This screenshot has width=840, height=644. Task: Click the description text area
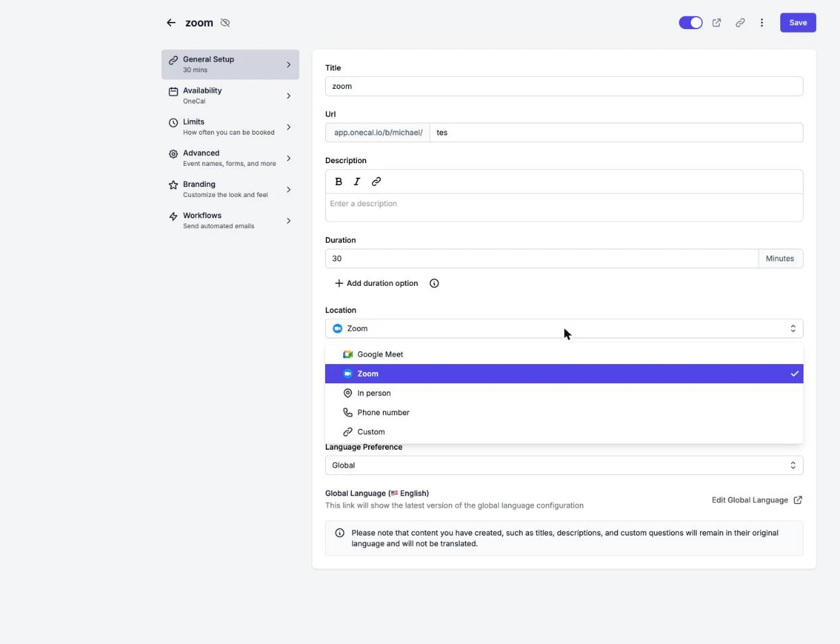pos(564,207)
